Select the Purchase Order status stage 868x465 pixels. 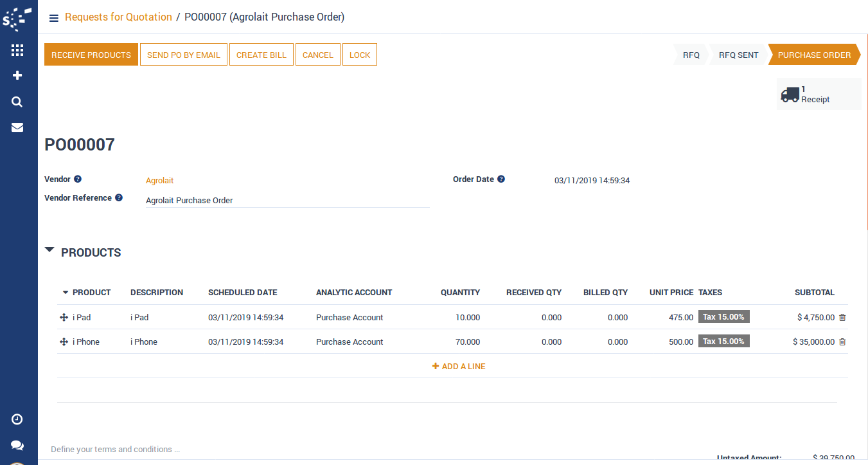tap(813, 55)
